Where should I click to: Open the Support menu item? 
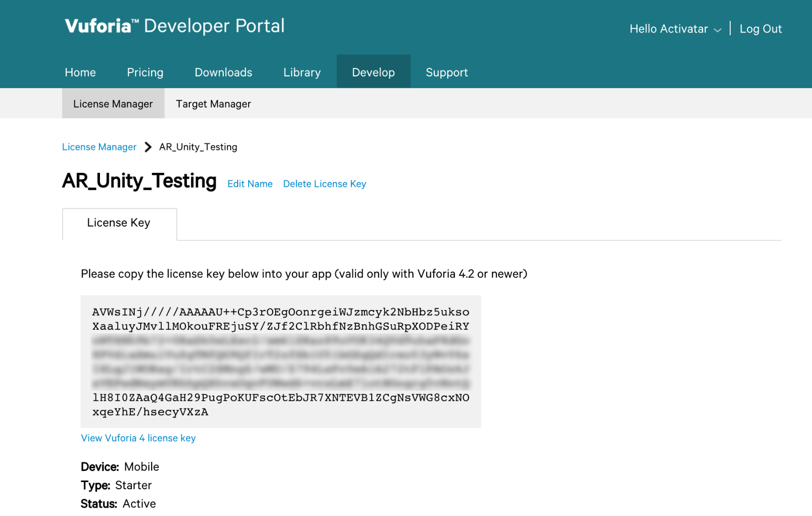click(x=447, y=72)
